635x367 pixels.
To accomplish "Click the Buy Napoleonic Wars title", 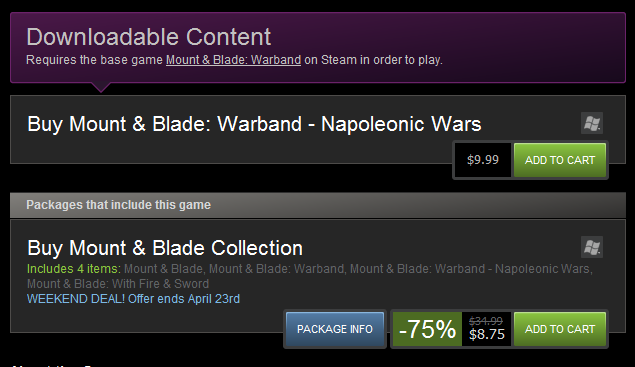I will click(x=254, y=124).
